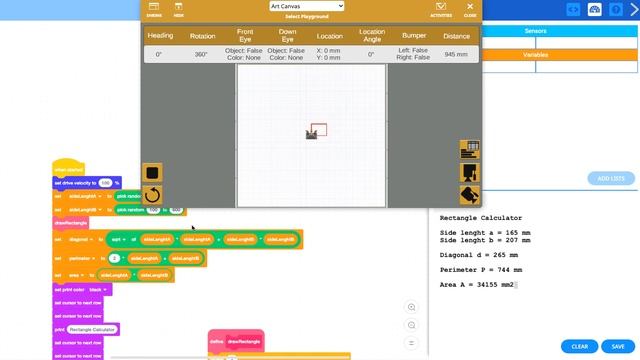Click the Rectangle Calculator console heading
This screenshot has width=640, height=360.
point(481,218)
